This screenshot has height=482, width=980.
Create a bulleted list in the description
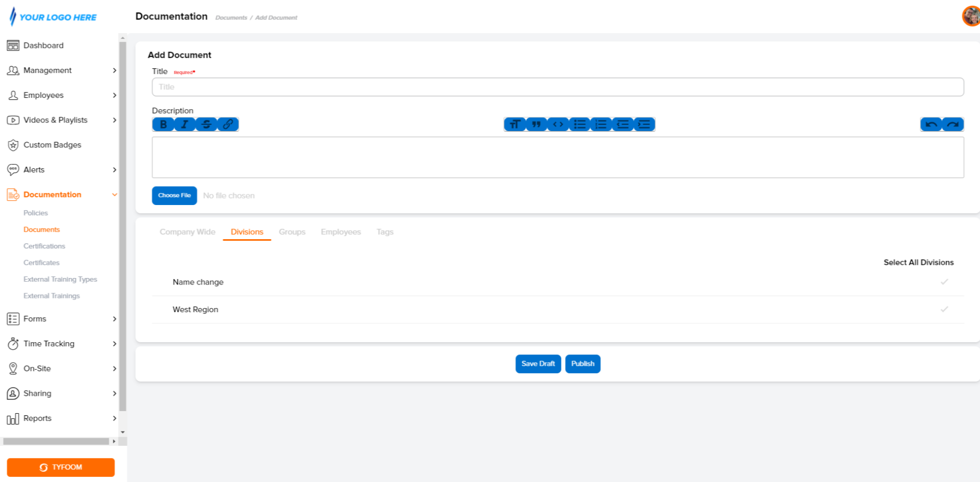(x=579, y=124)
